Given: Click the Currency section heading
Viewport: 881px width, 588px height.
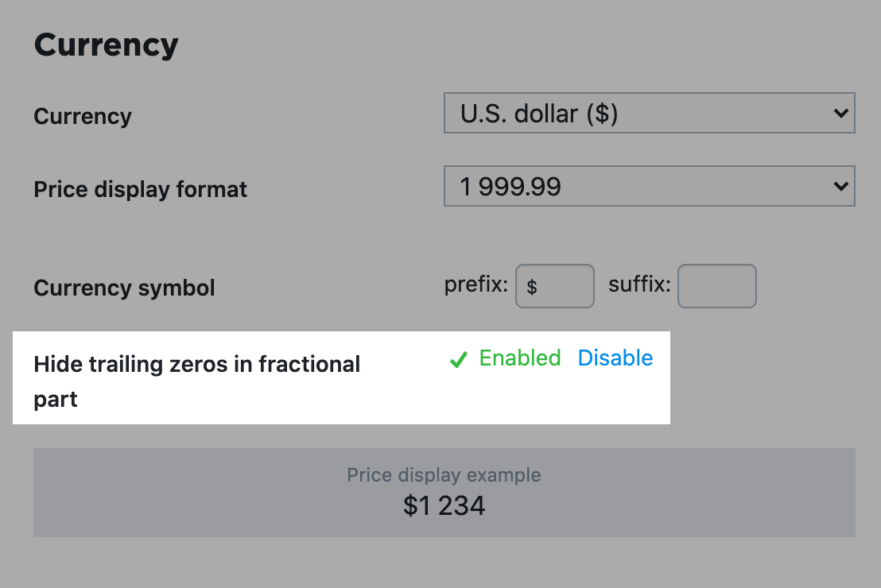Looking at the screenshot, I should (106, 44).
